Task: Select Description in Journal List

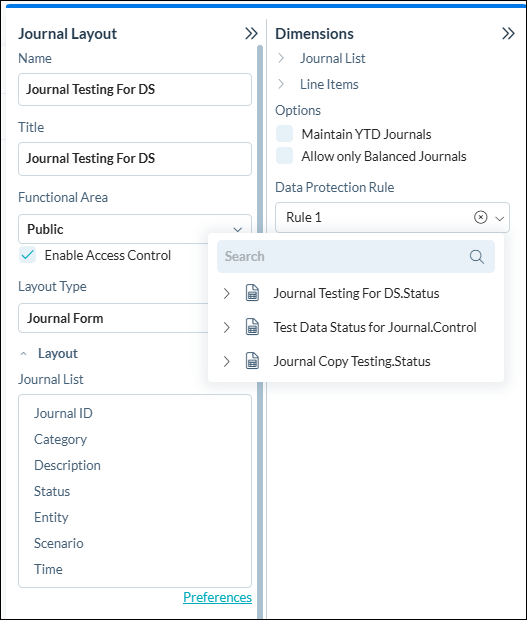Action: coord(67,465)
